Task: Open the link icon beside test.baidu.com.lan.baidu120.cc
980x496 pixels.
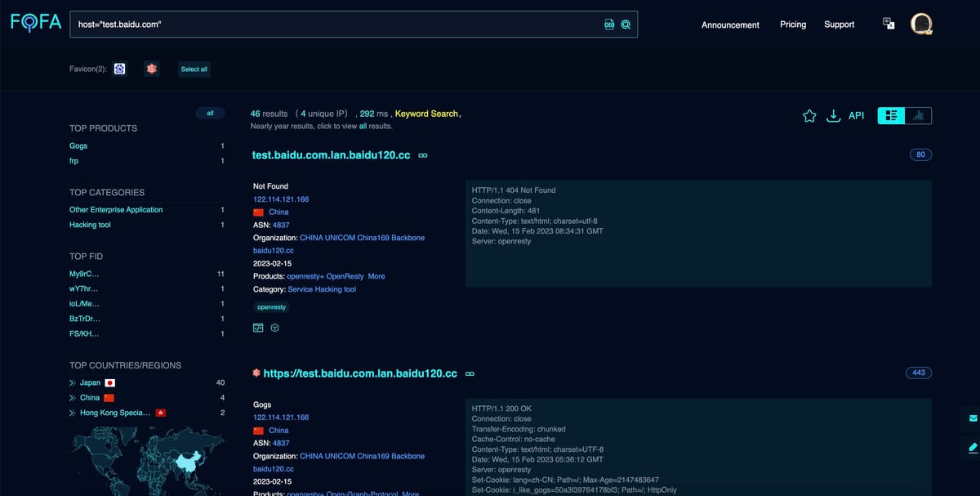Action: 422,155
